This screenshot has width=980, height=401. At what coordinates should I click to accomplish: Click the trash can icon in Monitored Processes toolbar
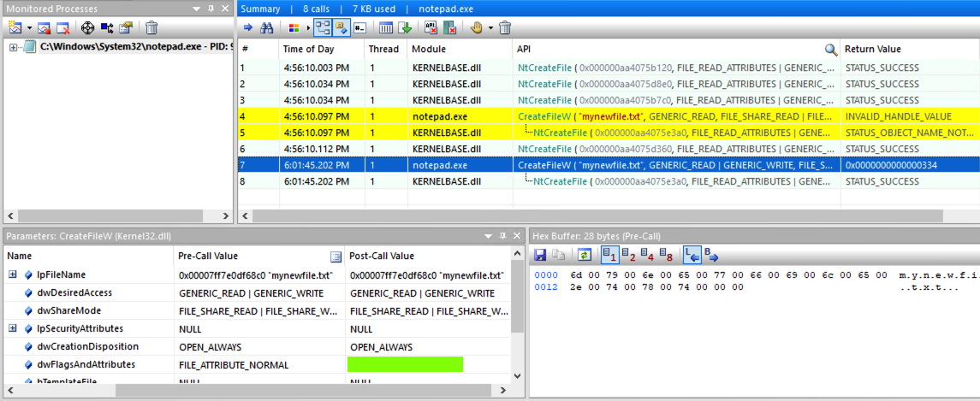pos(151,27)
